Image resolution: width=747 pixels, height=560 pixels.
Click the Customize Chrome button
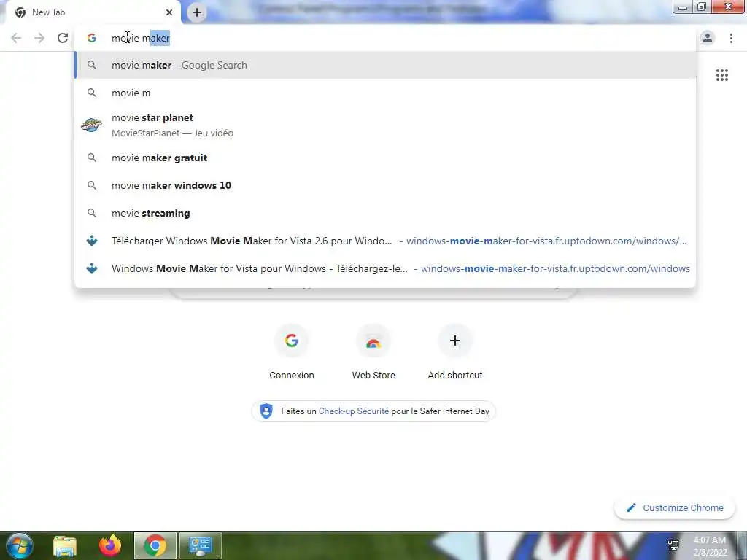pos(676,507)
